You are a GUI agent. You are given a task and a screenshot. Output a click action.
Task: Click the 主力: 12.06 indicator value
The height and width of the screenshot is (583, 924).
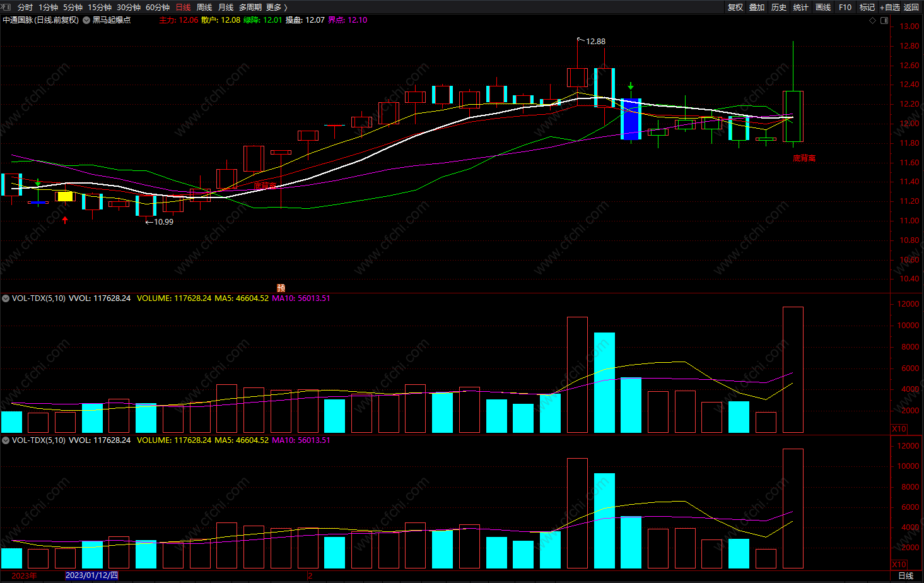point(178,20)
